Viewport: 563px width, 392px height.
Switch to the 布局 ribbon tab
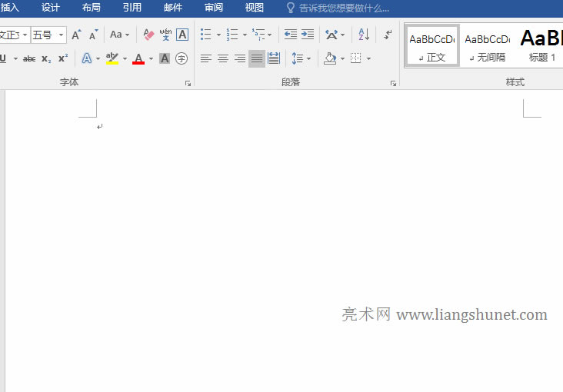click(x=91, y=8)
